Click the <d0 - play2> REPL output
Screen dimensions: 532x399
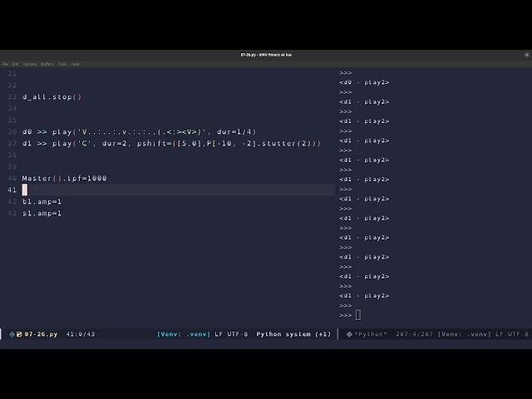coord(364,82)
